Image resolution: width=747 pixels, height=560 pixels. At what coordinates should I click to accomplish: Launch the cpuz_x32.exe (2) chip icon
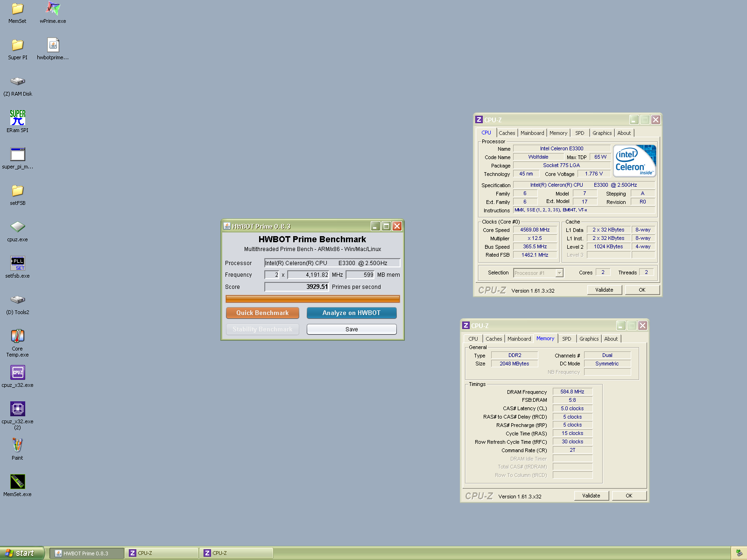click(x=17, y=409)
